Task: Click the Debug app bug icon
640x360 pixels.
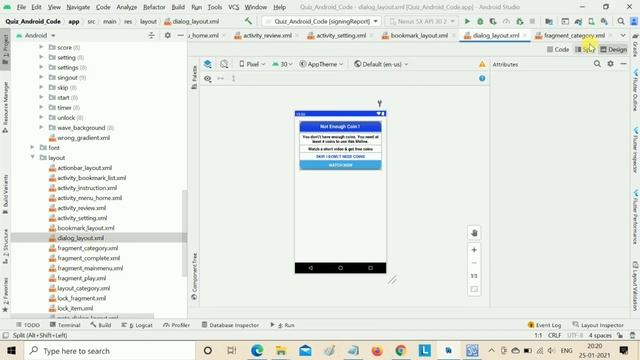Action: [480, 21]
